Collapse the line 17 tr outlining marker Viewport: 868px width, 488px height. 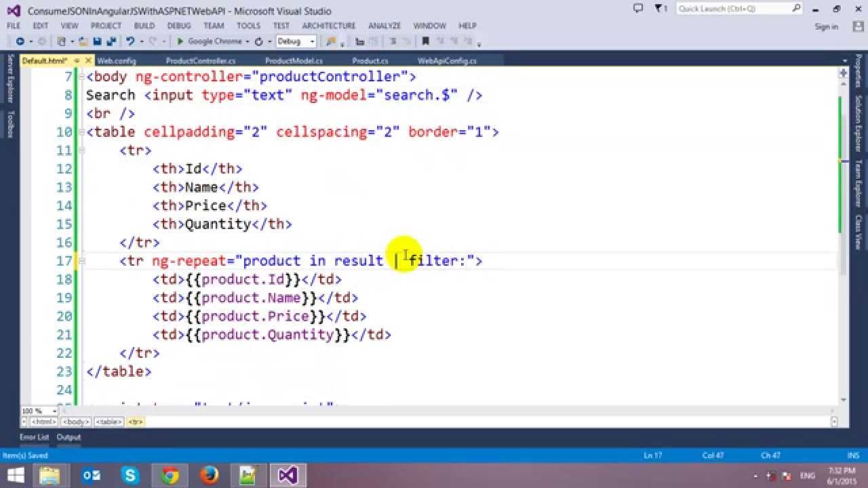[81, 260]
